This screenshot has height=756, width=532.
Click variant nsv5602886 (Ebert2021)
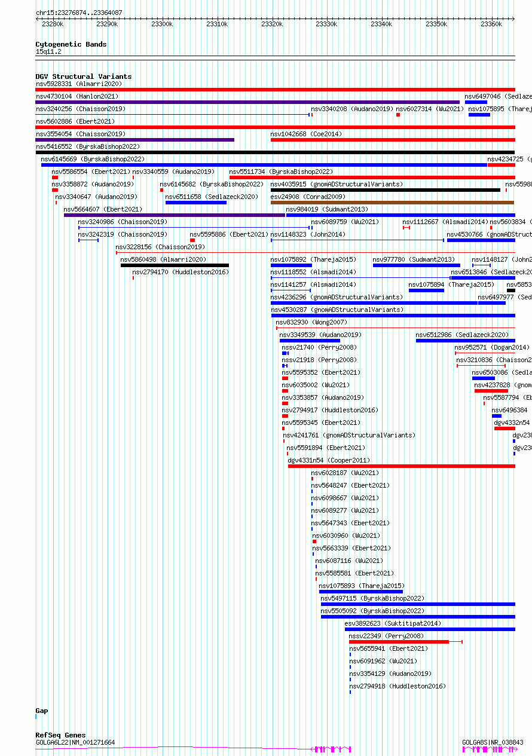tap(75, 121)
